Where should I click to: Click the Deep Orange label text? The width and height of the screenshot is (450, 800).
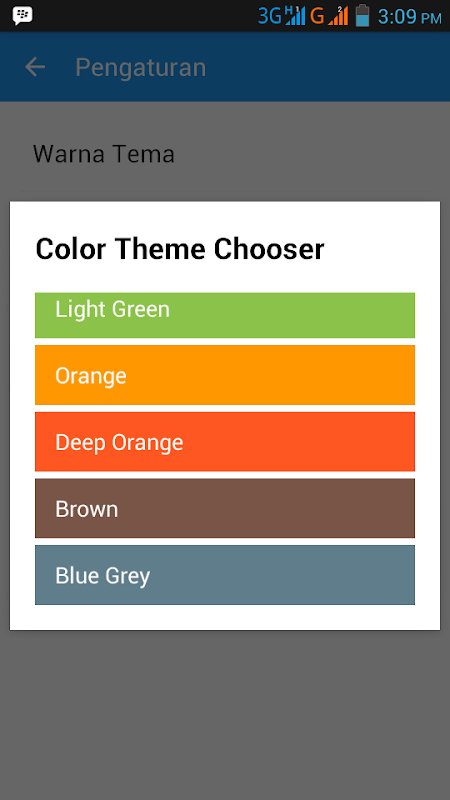(x=119, y=442)
